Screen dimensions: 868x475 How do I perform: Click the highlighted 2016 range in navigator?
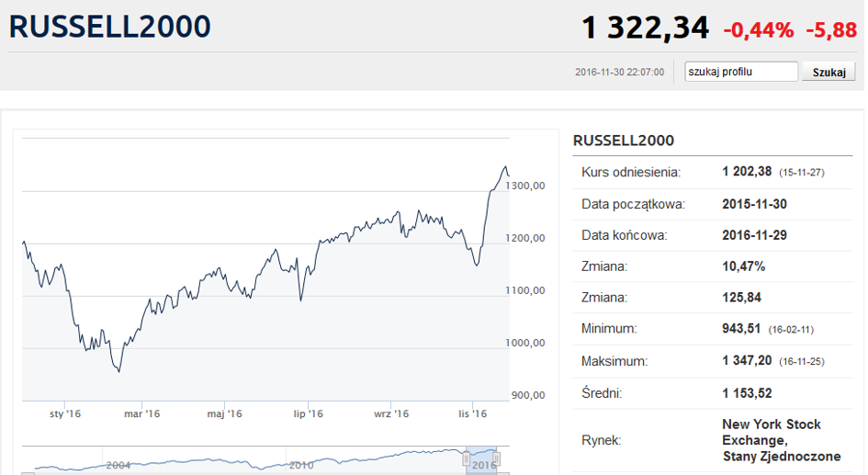click(x=481, y=460)
